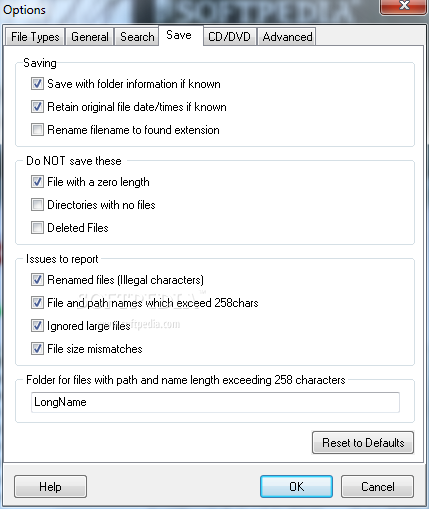Screen dimensions: 429x509
Task: Cancel the Options dialog
Action: (377, 487)
